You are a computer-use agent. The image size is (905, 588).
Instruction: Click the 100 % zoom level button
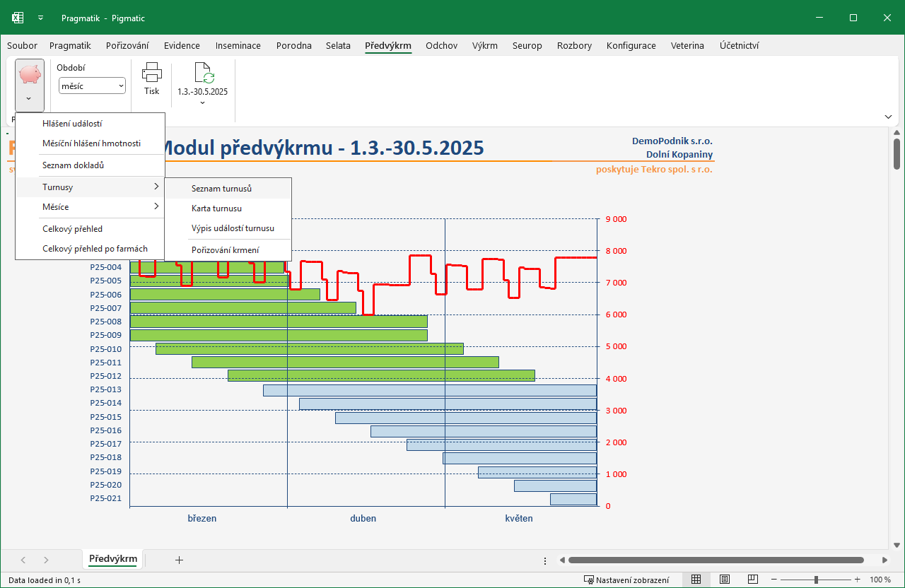coord(880,580)
